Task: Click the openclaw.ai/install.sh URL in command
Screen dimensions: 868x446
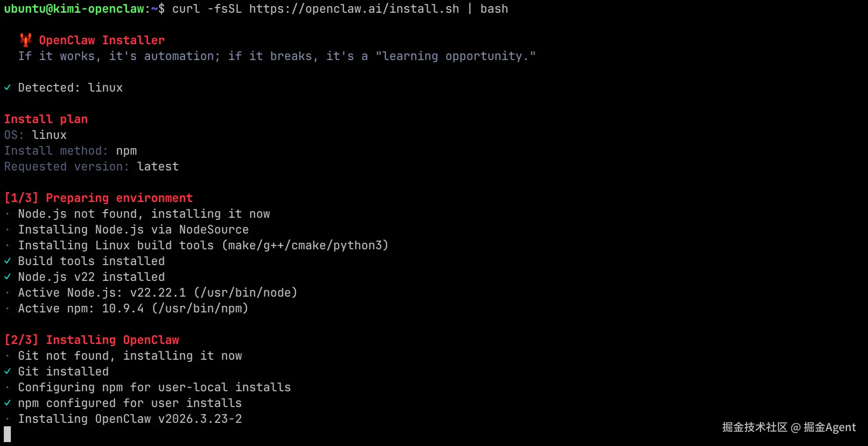Action: [x=354, y=9]
